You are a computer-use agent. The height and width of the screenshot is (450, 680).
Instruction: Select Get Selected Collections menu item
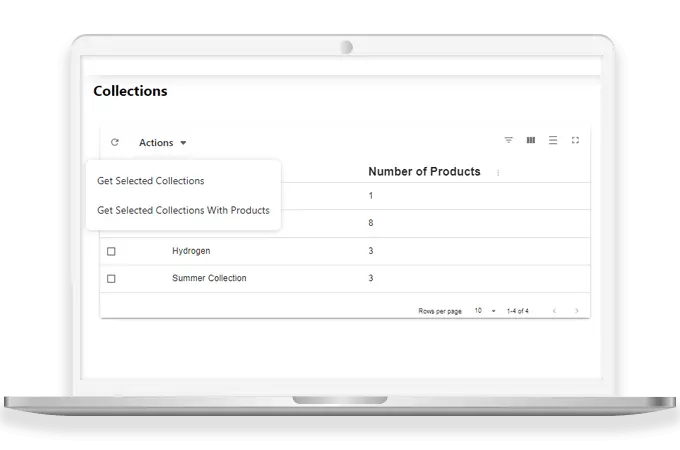151,181
